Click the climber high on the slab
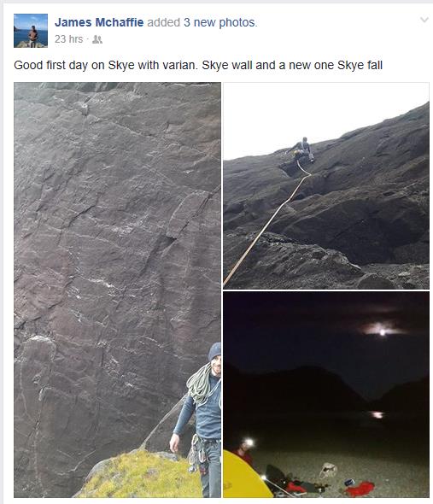 click(x=301, y=150)
